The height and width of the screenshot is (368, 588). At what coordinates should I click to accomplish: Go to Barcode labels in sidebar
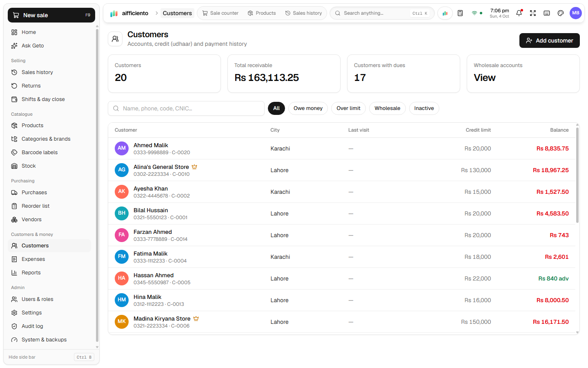[49, 153]
